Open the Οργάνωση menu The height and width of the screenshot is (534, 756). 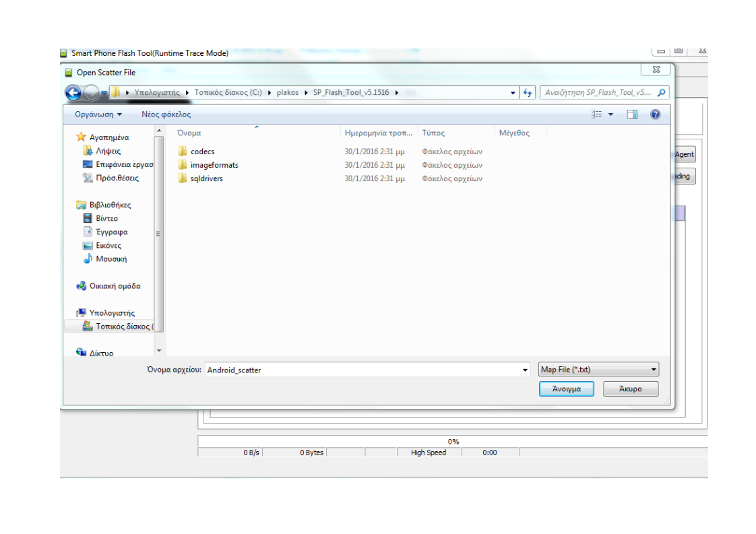click(x=98, y=114)
